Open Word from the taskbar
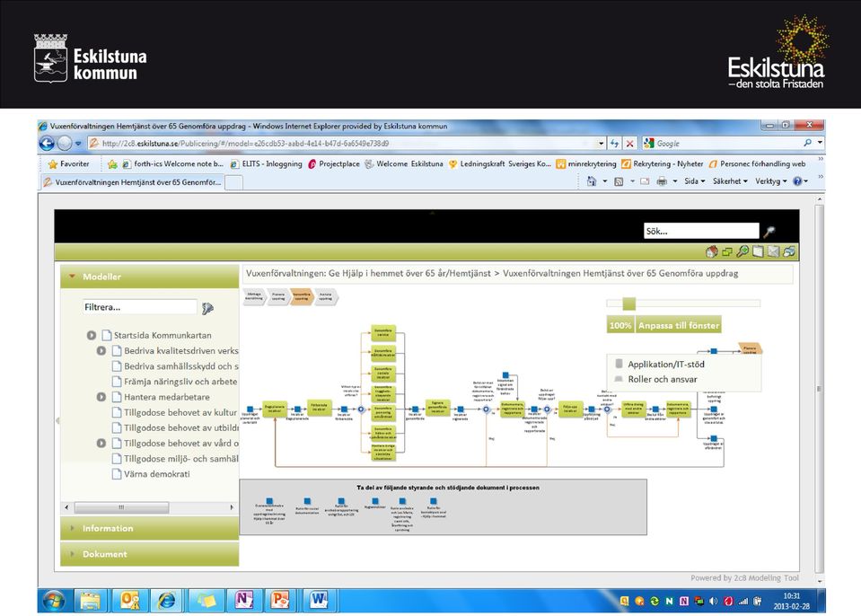This screenshot has height=616, width=861. 318,601
